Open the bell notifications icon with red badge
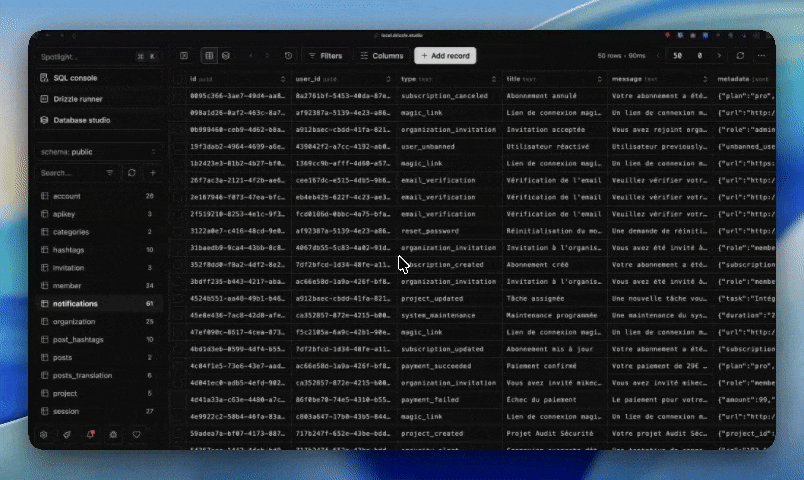804x480 pixels. pyautogui.click(x=90, y=435)
